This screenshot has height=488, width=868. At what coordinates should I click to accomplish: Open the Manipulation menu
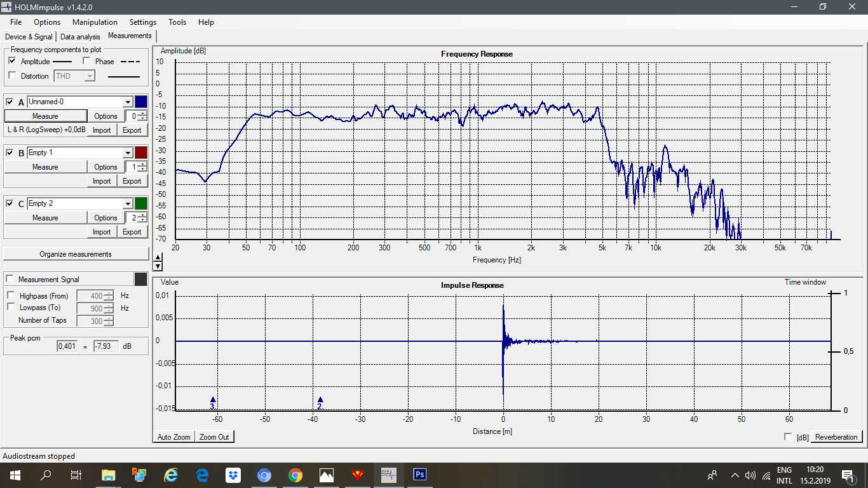[95, 22]
